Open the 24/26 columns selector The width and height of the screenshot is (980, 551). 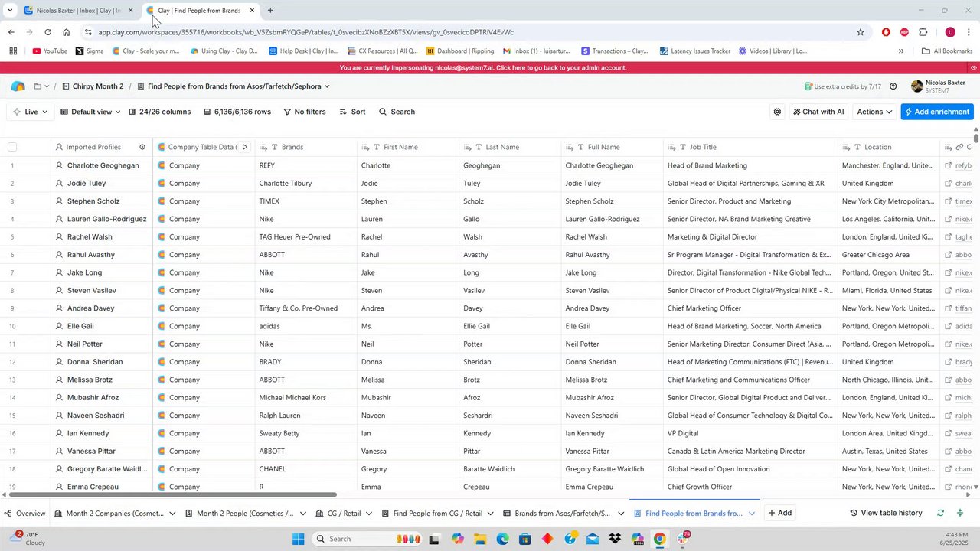(x=158, y=112)
